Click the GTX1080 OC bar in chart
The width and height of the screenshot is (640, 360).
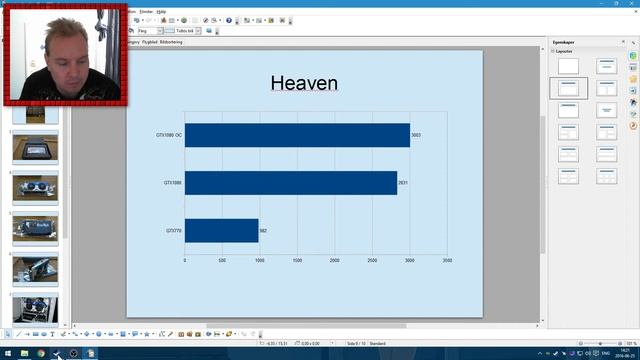coord(297,135)
